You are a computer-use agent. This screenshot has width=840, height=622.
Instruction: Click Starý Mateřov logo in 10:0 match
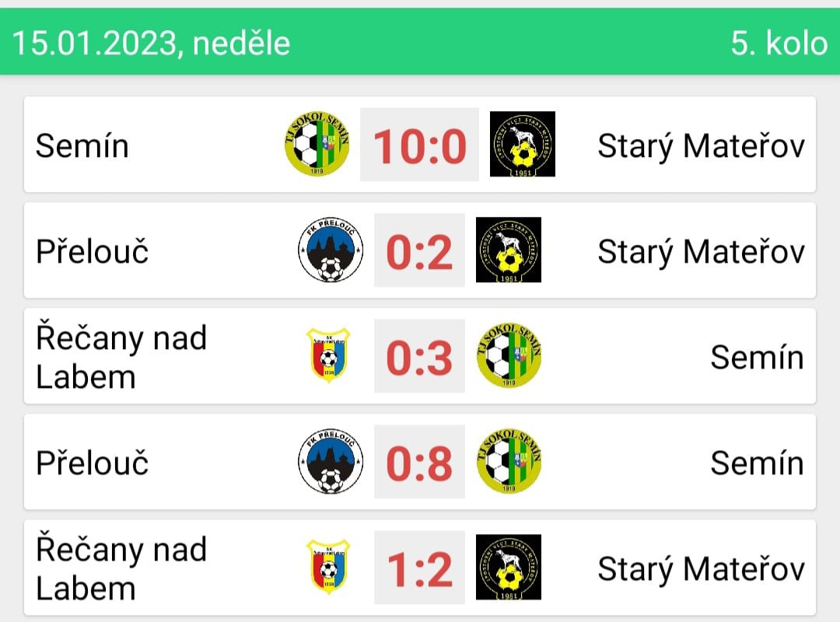coord(523,144)
